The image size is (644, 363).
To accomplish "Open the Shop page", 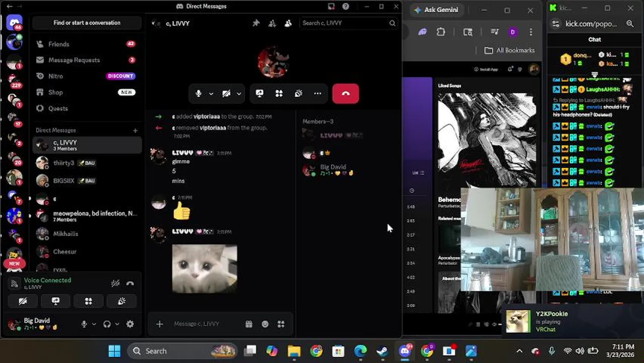I will click(x=87, y=92).
